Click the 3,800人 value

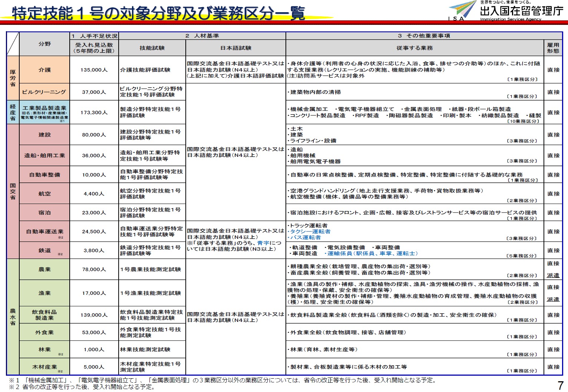(x=94, y=250)
